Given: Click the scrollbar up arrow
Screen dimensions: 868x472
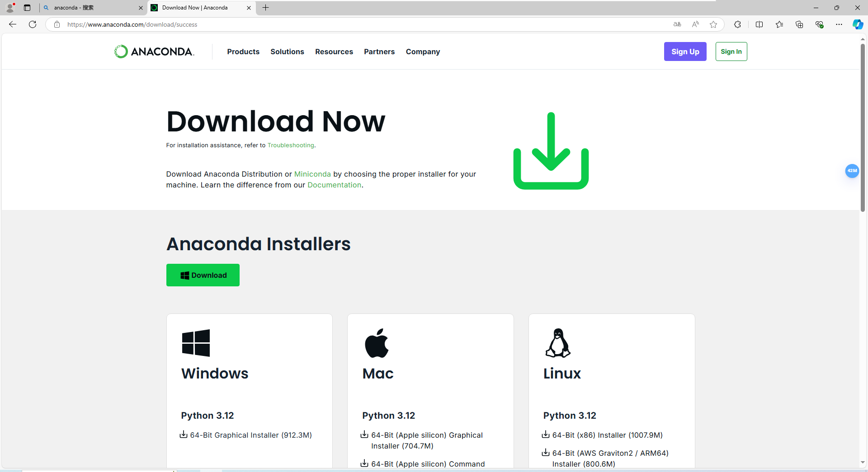Looking at the screenshot, I should (x=863, y=39).
